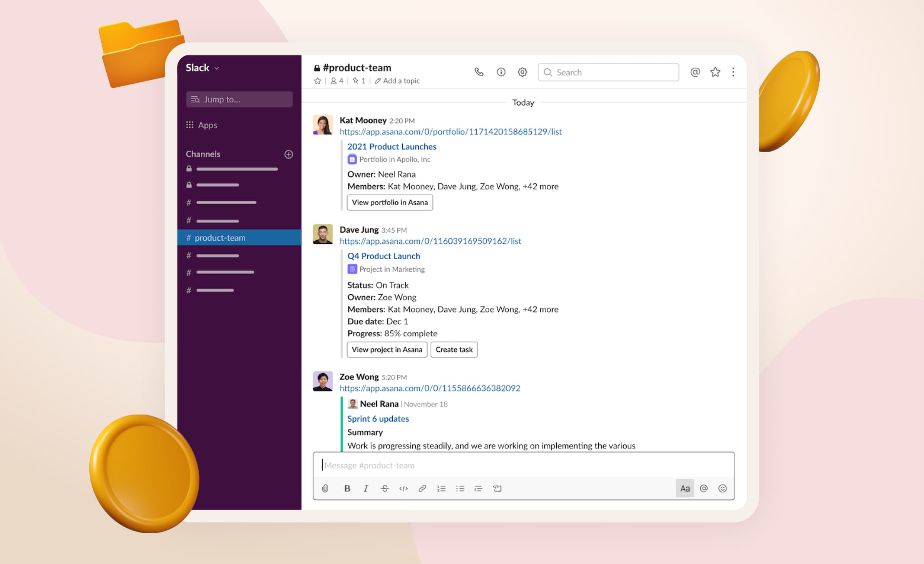Click Add a topic

[397, 81]
